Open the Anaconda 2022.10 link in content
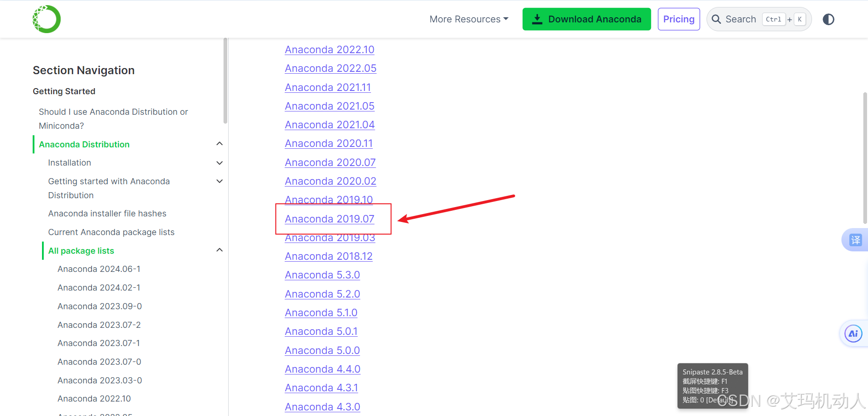 click(x=329, y=49)
